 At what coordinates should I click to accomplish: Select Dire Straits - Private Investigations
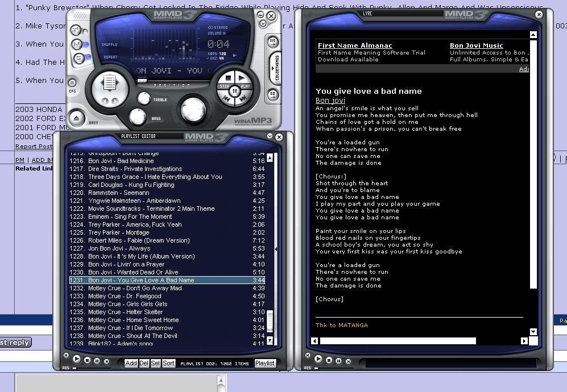click(167, 169)
